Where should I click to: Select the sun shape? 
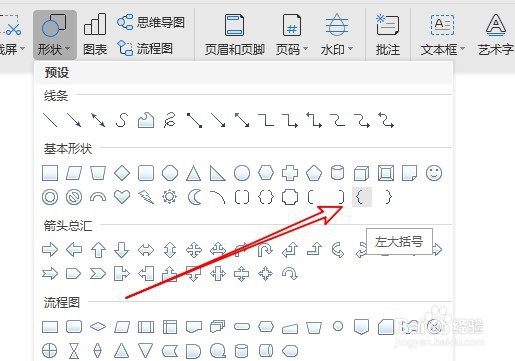click(170, 197)
